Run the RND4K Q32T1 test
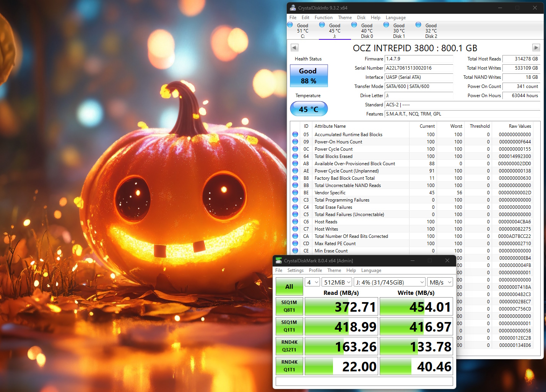This screenshot has width=546, height=392. (289, 346)
